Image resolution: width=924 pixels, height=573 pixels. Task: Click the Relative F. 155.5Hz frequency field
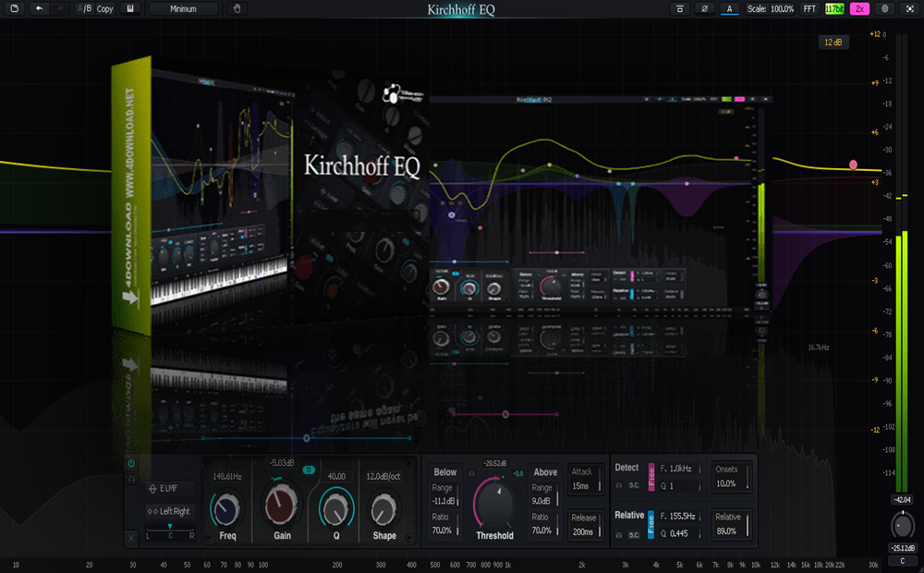pos(681,517)
